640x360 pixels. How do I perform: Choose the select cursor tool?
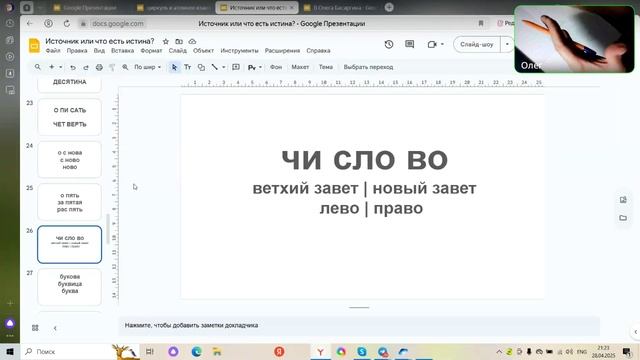coord(174,67)
